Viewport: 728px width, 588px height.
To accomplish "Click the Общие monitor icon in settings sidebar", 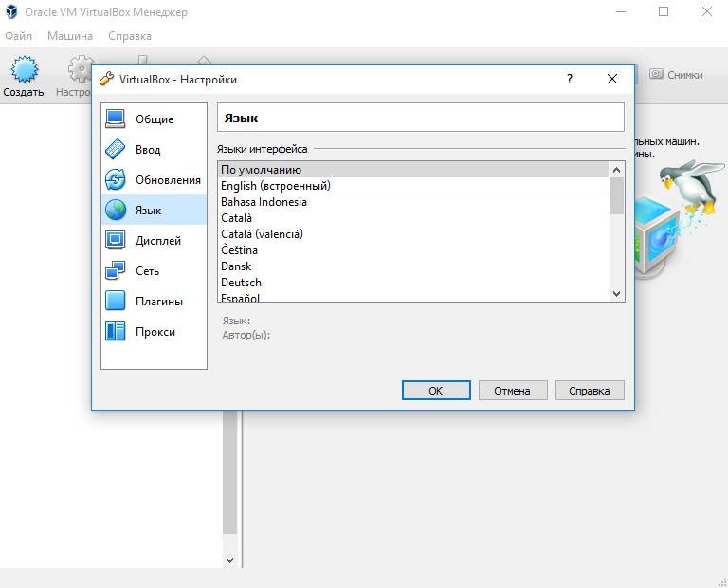I will click(x=115, y=119).
